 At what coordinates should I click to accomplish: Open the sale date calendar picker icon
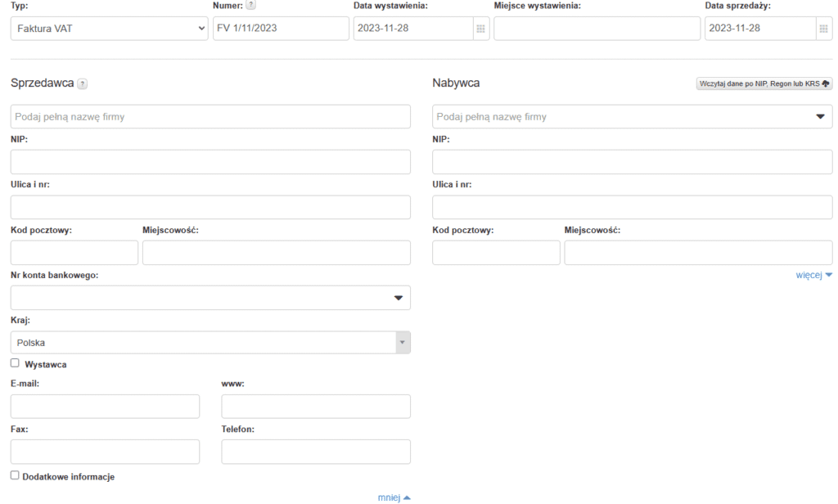(823, 29)
